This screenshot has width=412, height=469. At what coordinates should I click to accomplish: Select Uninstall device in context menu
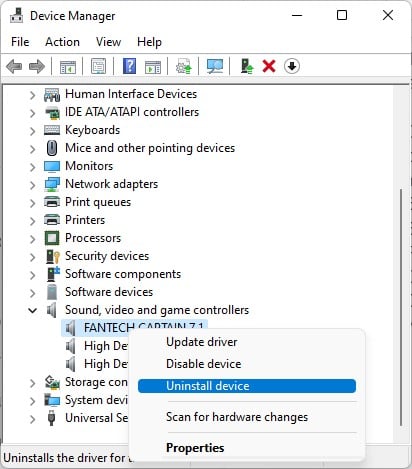pos(247,386)
